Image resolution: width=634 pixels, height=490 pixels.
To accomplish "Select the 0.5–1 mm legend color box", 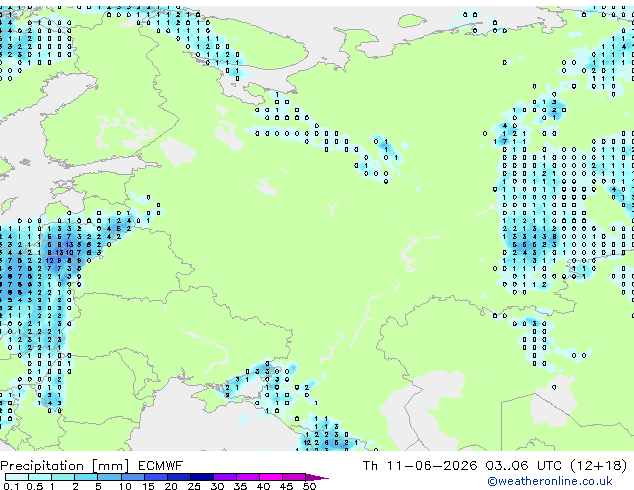I will 40,477.
